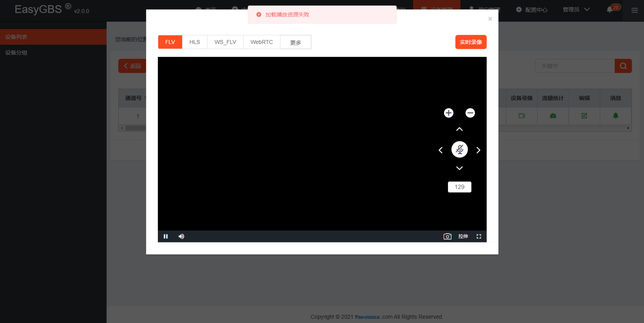Switch to the WebRTC stream tab
The image size is (644, 323).
tap(262, 42)
